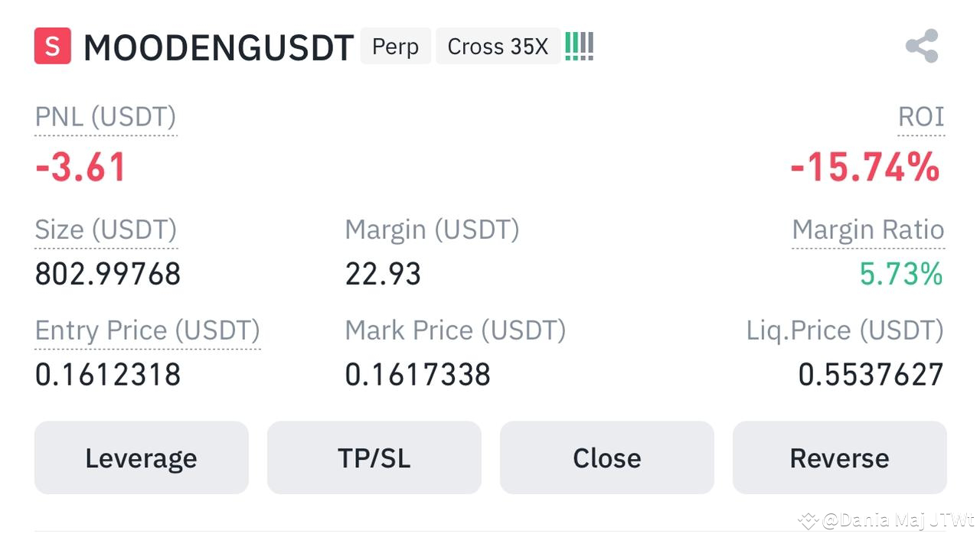The width and height of the screenshot is (980, 537).
Task: Toggle the Size (USDT) dotted label
Action: [106, 229]
